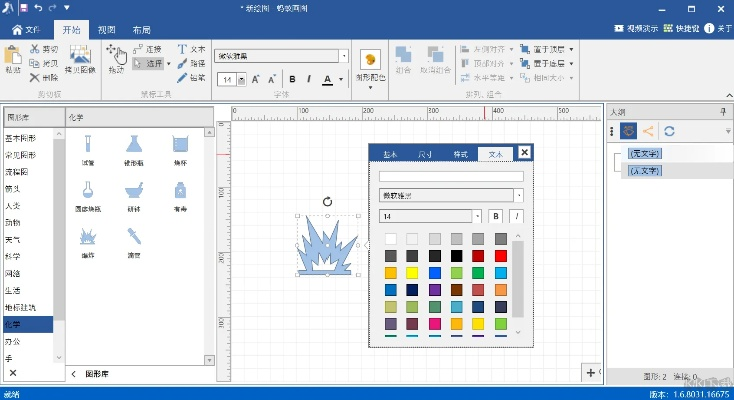
Task: Click the orange connector icon in outline panel
Action: [x=648, y=131]
